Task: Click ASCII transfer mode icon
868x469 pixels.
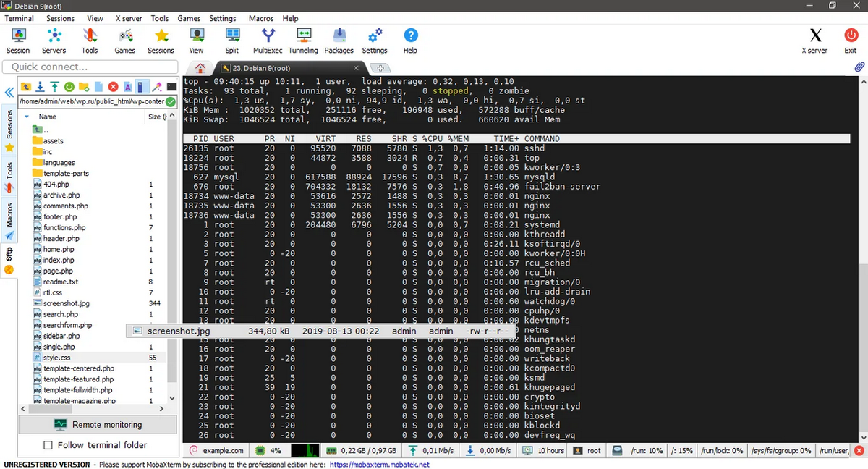Action: (127, 86)
